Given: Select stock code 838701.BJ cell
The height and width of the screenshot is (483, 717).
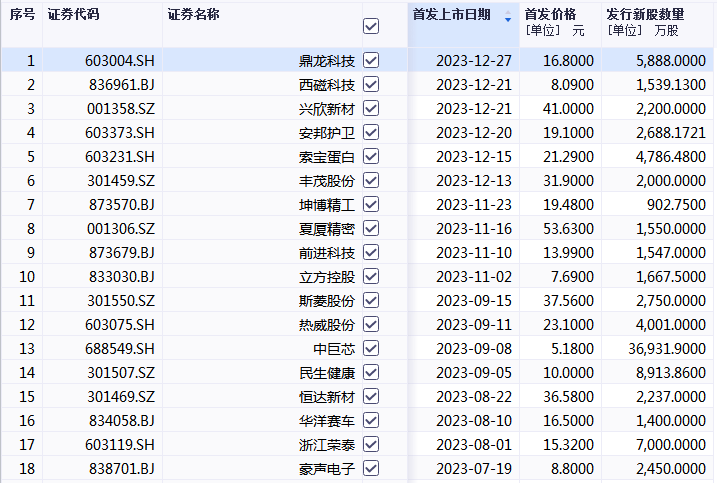Looking at the screenshot, I should point(121,468).
